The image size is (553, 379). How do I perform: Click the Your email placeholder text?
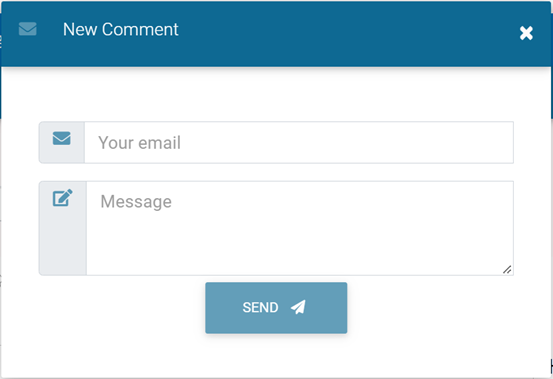pos(139,143)
